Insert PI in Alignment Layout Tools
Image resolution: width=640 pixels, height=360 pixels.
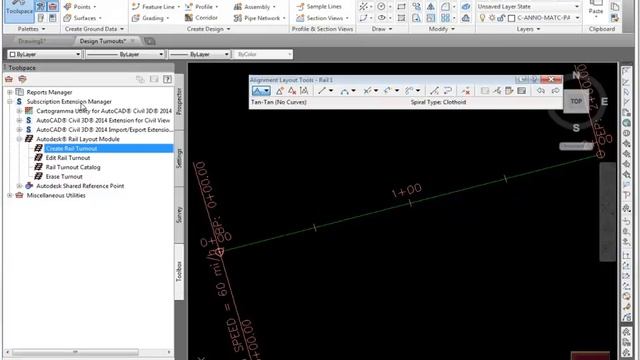(x=280, y=91)
